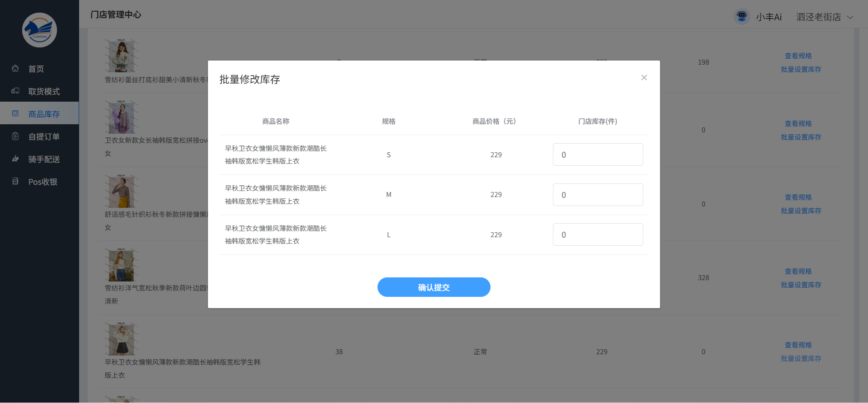Focus the stock input for size L
Image resolution: width=868 pixels, height=403 pixels.
pyautogui.click(x=598, y=235)
